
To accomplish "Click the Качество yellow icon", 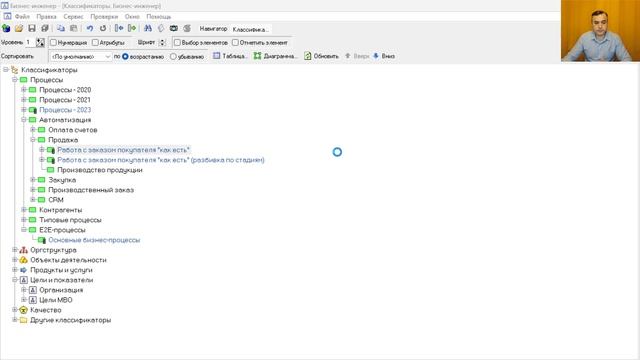I will pyautogui.click(x=24, y=310).
